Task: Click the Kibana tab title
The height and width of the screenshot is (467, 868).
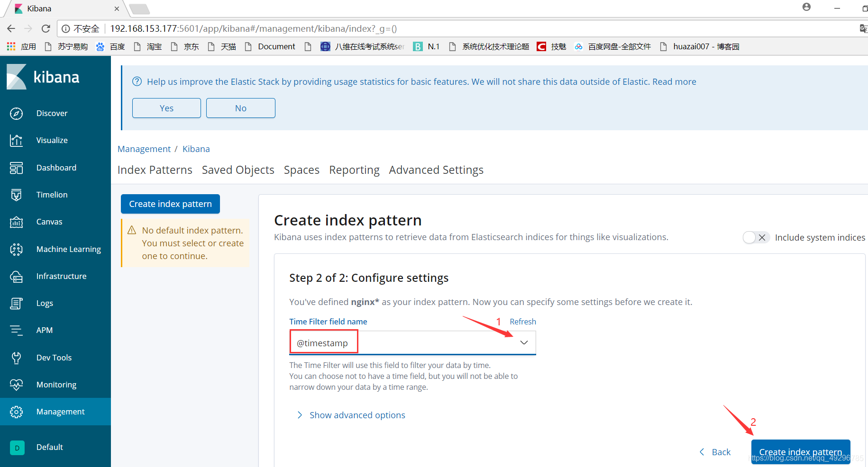Action: tap(39, 9)
